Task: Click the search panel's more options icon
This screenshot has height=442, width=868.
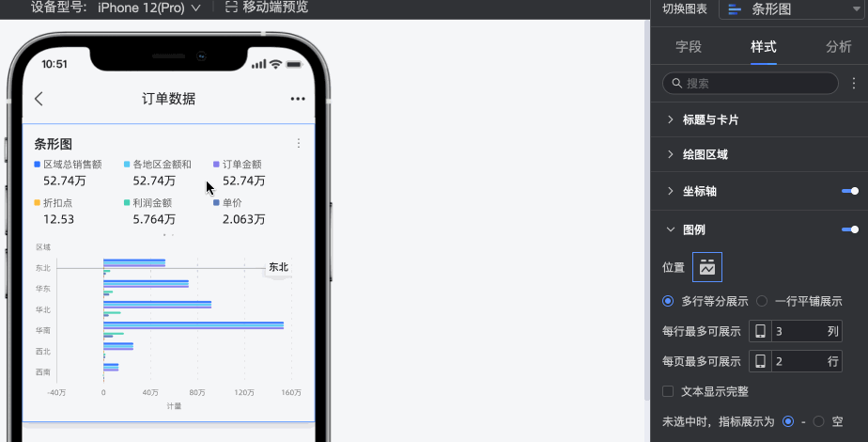Action: click(x=854, y=83)
